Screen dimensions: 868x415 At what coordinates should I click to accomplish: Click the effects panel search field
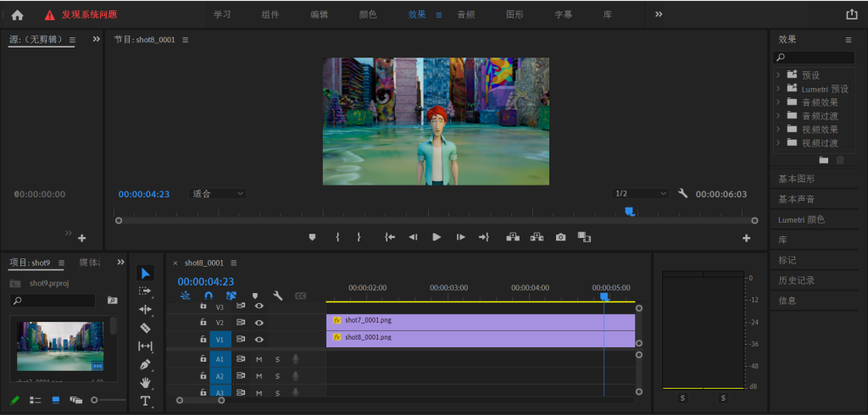[814, 57]
